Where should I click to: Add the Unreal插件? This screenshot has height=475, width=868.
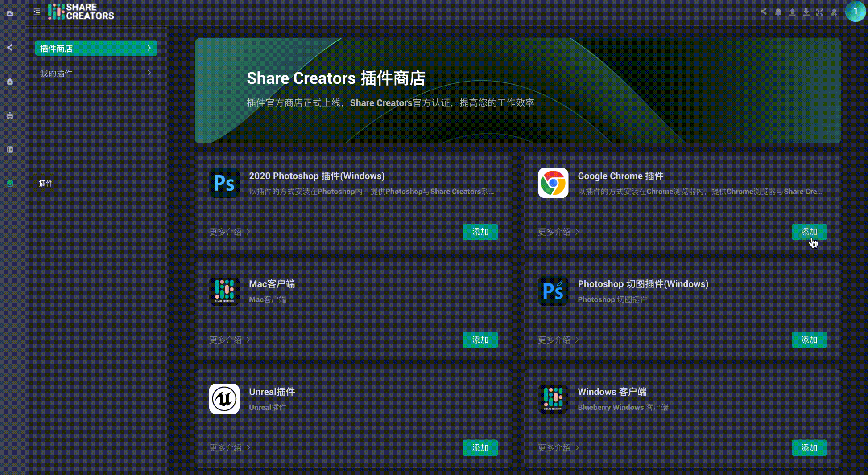(x=480, y=447)
